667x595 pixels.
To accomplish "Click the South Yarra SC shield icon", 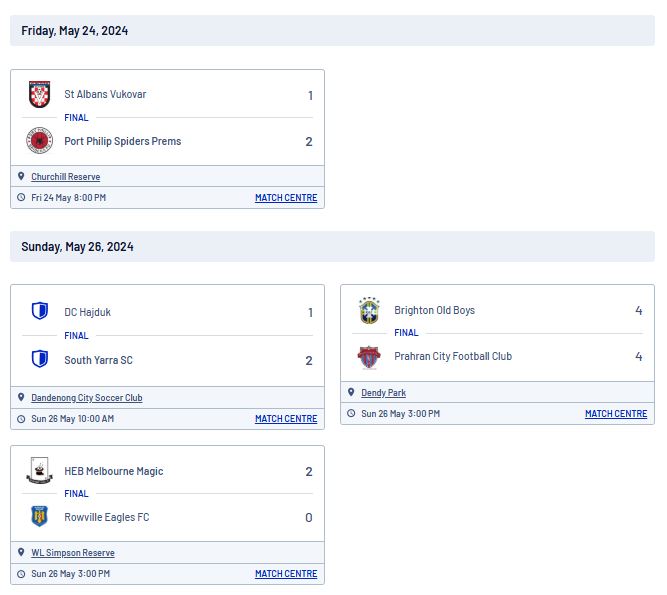I will (x=40, y=359).
